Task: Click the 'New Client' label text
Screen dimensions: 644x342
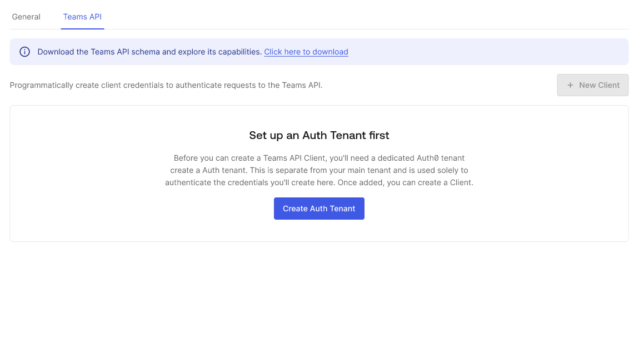Action: pos(599,85)
